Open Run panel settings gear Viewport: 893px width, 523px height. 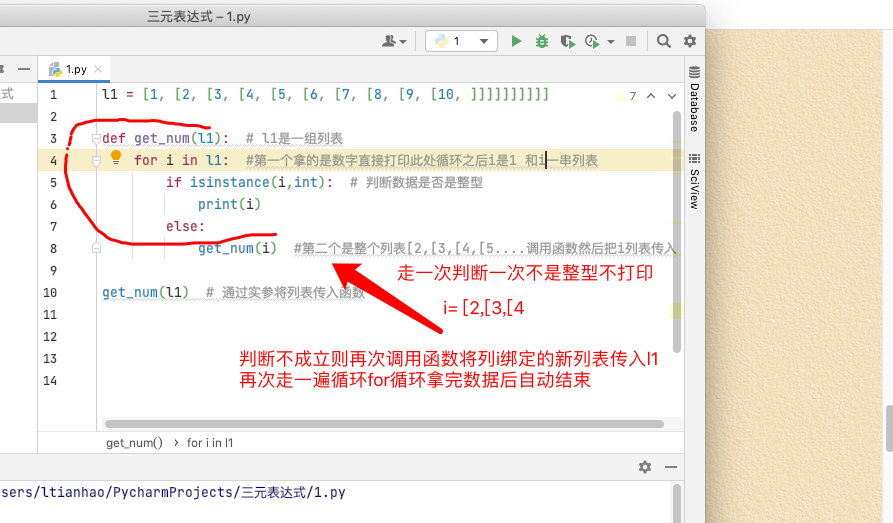[x=645, y=467]
